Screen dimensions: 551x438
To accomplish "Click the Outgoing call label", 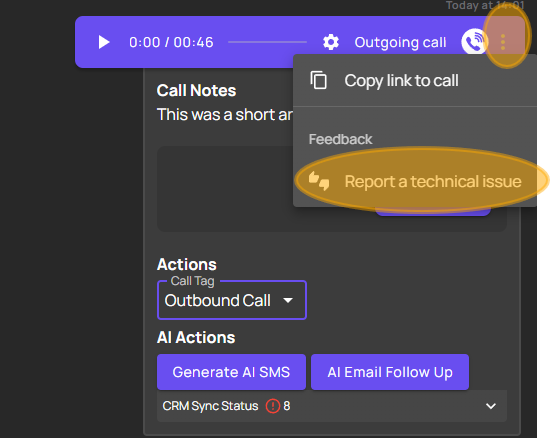I will point(400,43).
